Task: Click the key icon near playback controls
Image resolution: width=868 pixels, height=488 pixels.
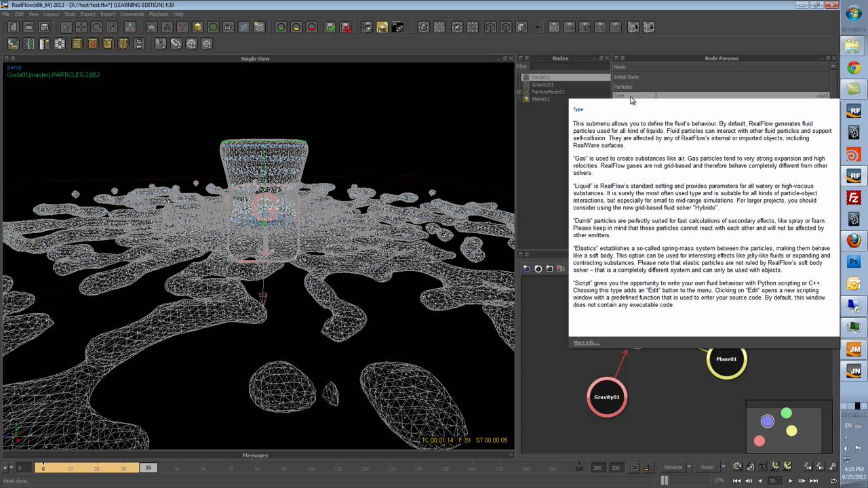Action: pos(833,466)
